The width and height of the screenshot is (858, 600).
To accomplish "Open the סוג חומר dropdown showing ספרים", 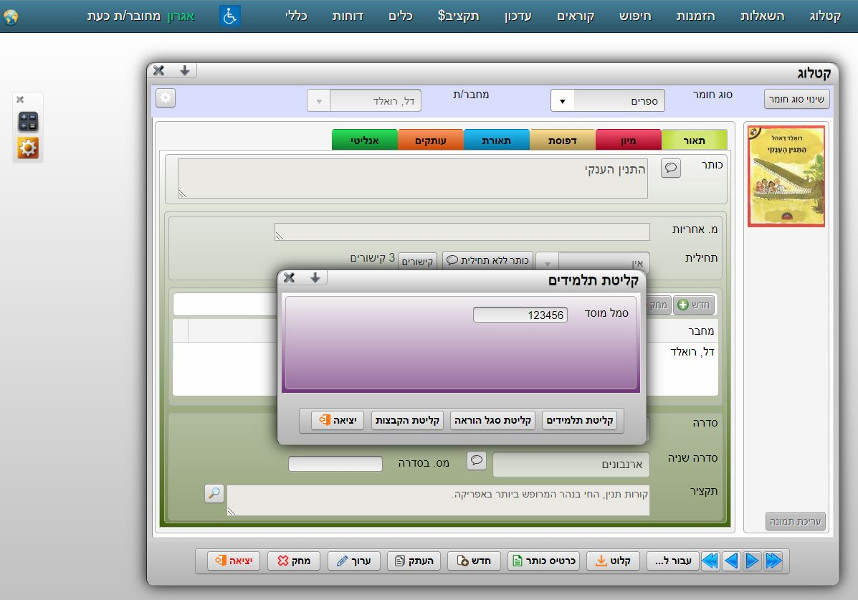I will (x=593, y=101).
